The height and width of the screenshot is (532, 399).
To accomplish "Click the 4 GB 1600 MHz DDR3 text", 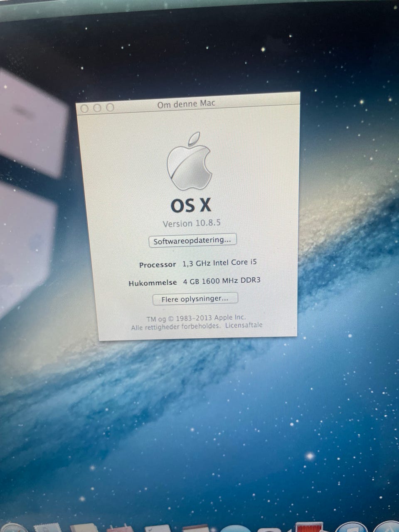I will click(222, 281).
